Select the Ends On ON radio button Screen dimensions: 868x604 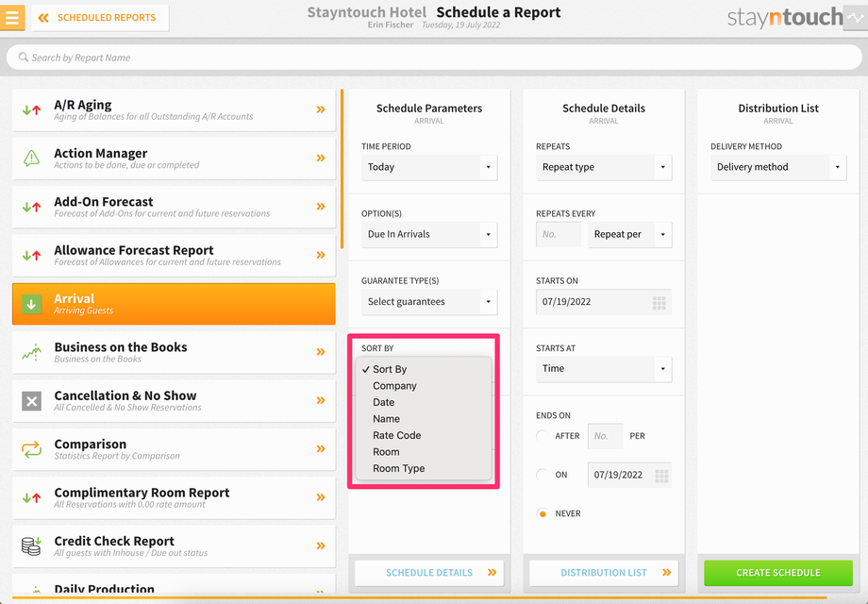tap(542, 475)
